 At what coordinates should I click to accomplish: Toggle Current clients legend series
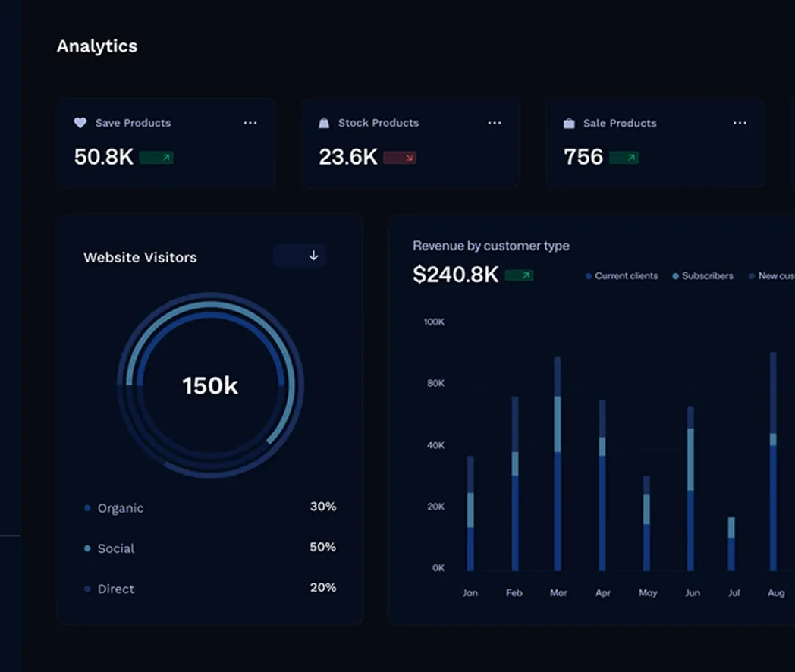pos(621,275)
